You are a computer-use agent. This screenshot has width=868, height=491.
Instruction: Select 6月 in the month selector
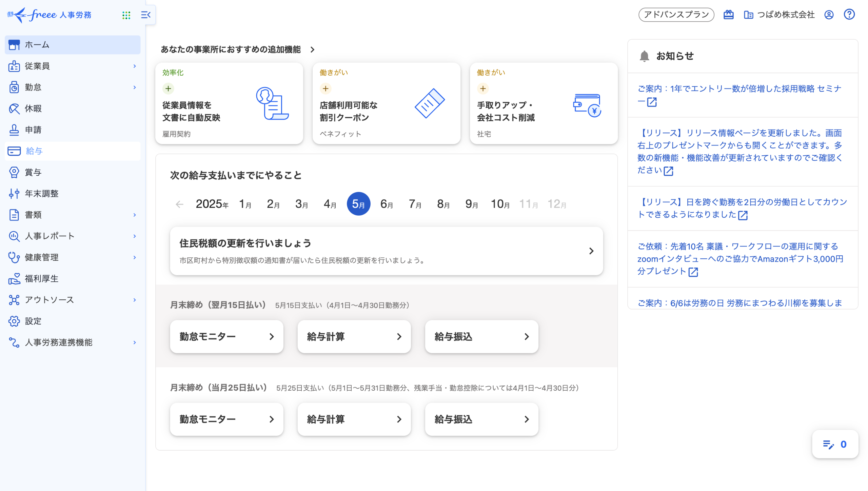(x=387, y=204)
